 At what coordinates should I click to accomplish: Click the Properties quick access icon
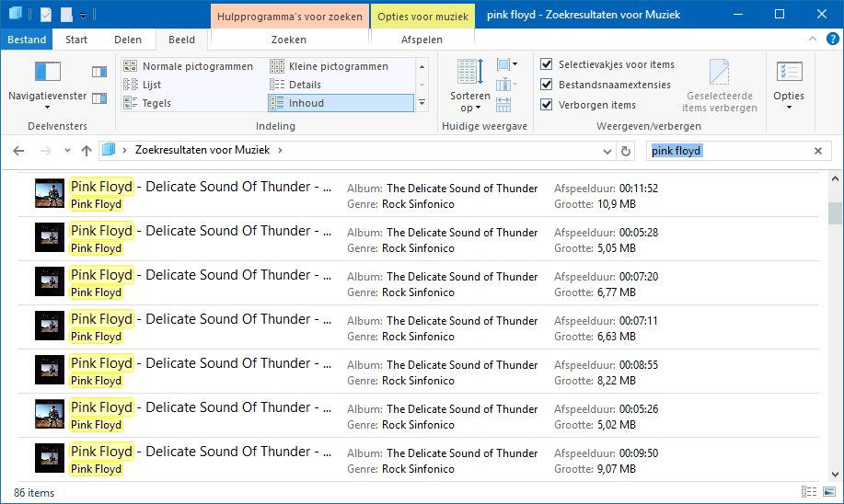[46, 15]
